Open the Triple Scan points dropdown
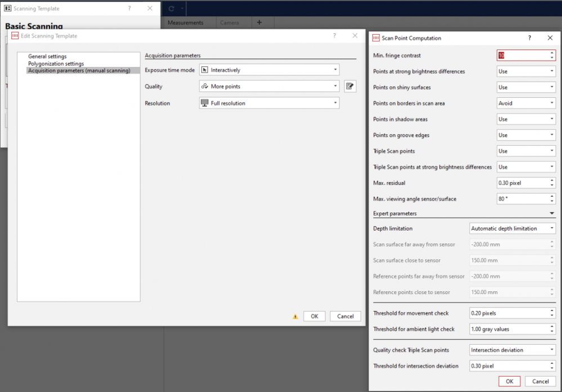562x392 pixels. (x=526, y=151)
